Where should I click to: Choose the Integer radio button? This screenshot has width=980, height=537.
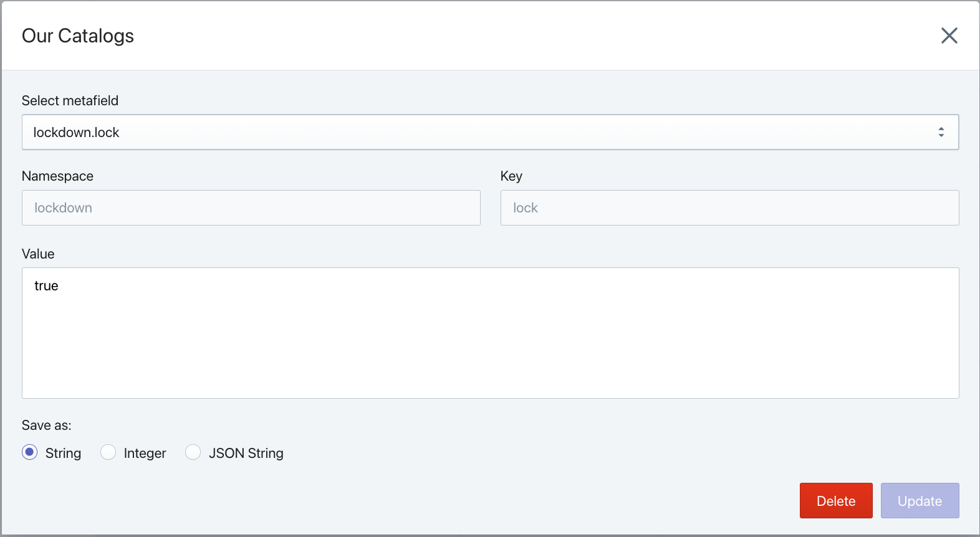(108, 452)
